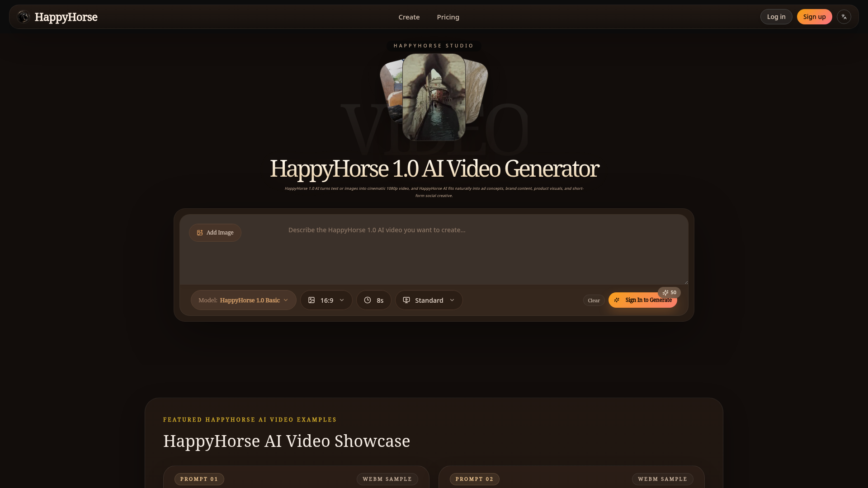
Task: Click the PROMPT 02 label
Action: click(474, 479)
